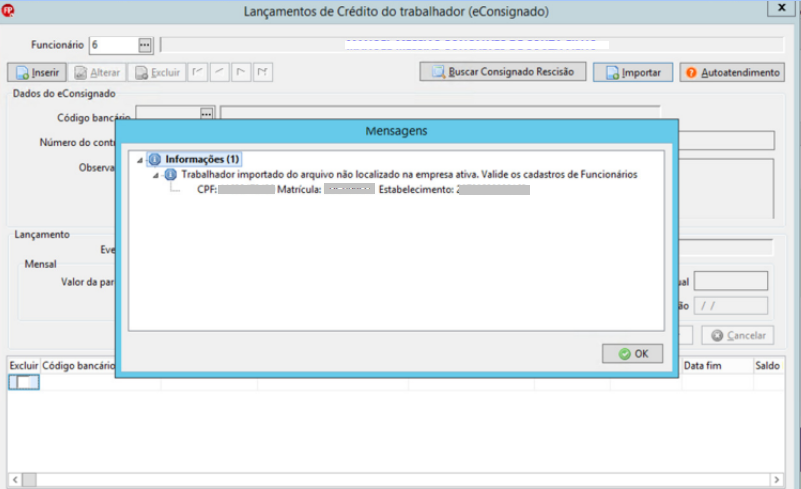
Task: Toggle the Excluir checkbox in first grid row
Action: 23,382
